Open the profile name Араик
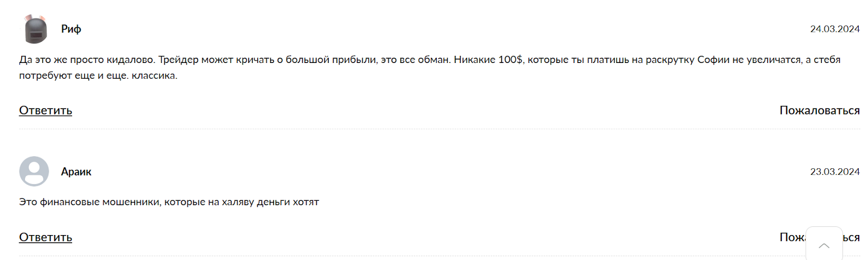Screen dimensions: 868x260 pyautogui.click(x=76, y=172)
